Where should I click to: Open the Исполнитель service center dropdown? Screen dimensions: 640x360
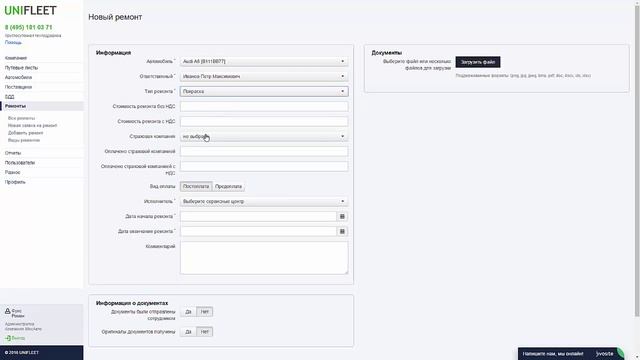(x=264, y=202)
